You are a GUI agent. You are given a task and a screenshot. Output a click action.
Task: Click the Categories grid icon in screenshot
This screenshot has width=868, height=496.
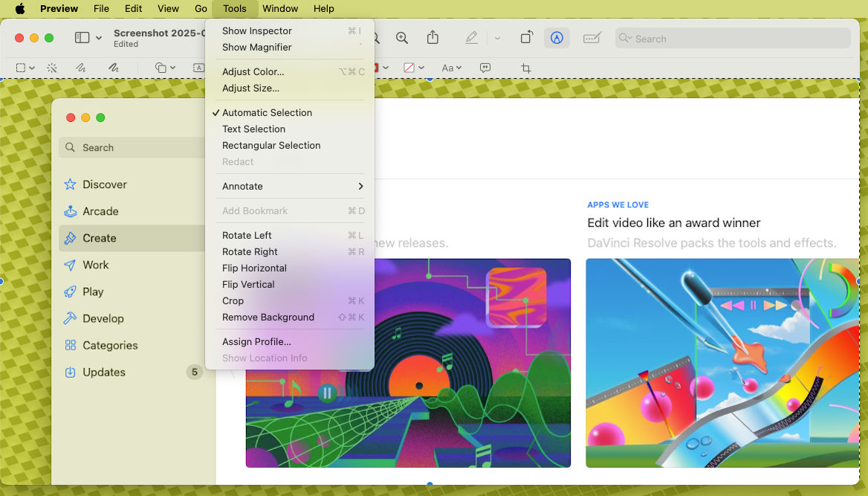[x=71, y=345]
